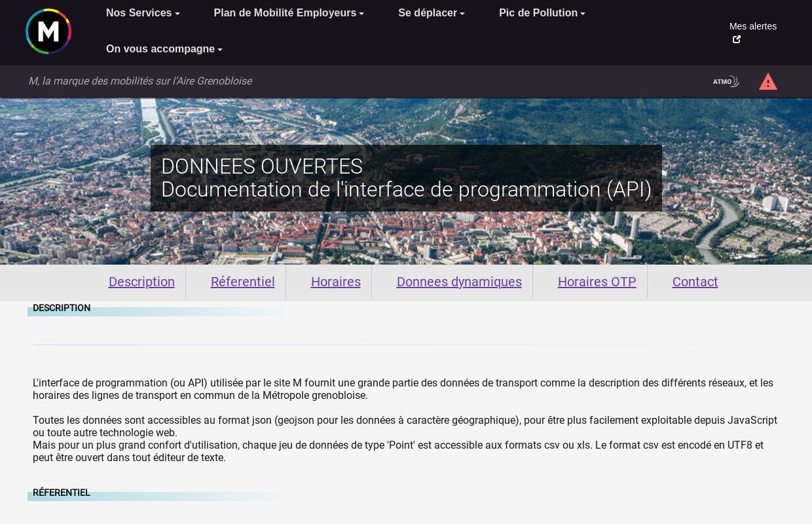812x524 pixels.
Task: Open Mes alertes link
Action: tap(753, 26)
